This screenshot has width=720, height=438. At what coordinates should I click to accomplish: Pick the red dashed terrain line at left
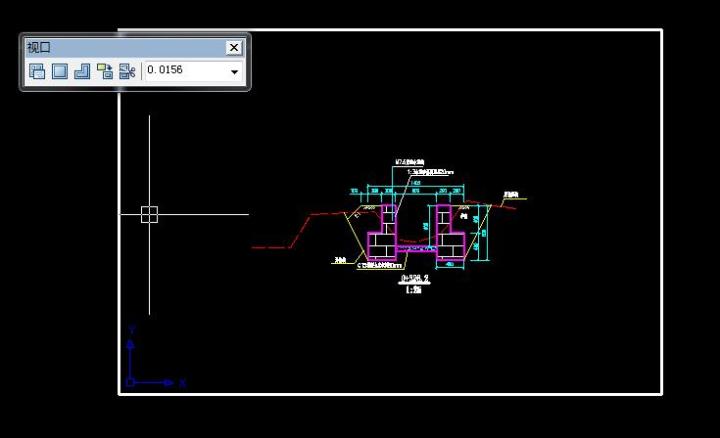point(270,246)
